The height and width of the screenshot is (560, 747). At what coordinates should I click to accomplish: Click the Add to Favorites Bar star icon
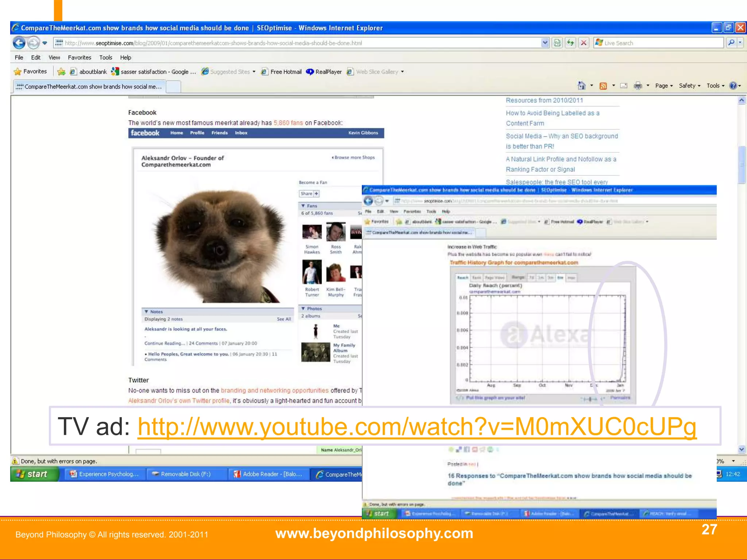click(x=61, y=72)
